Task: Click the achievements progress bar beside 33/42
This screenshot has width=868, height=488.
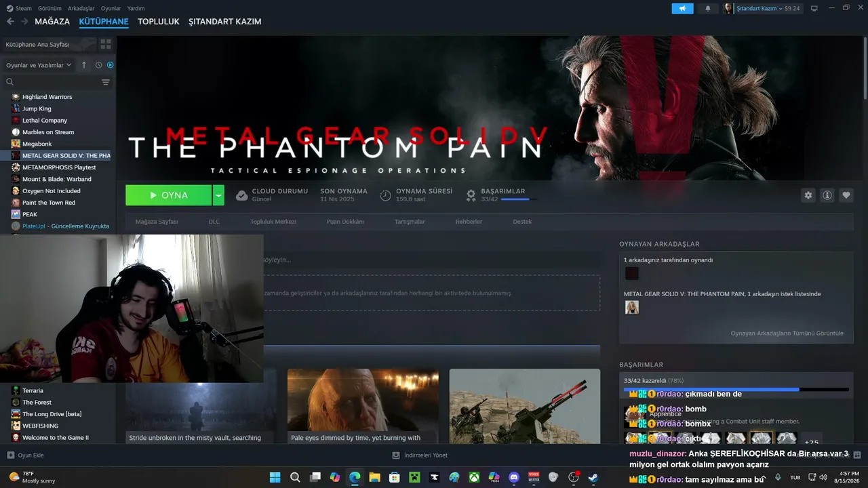Action: (x=519, y=199)
